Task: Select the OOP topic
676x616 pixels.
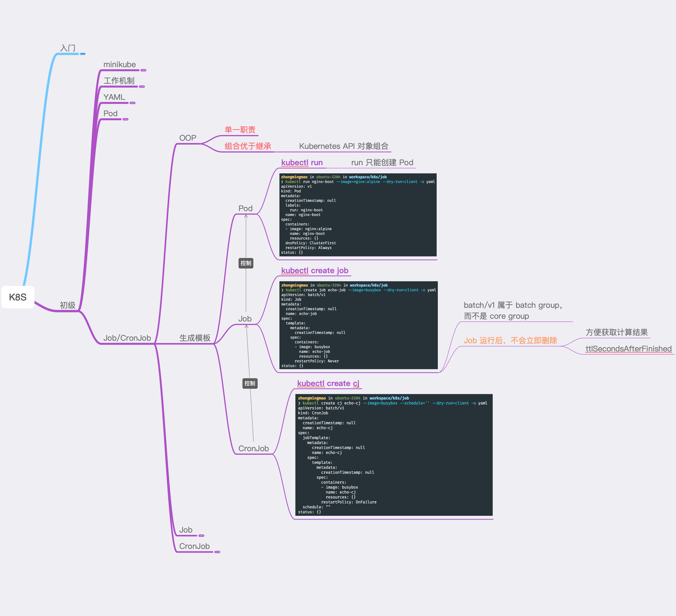Action: [187, 138]
